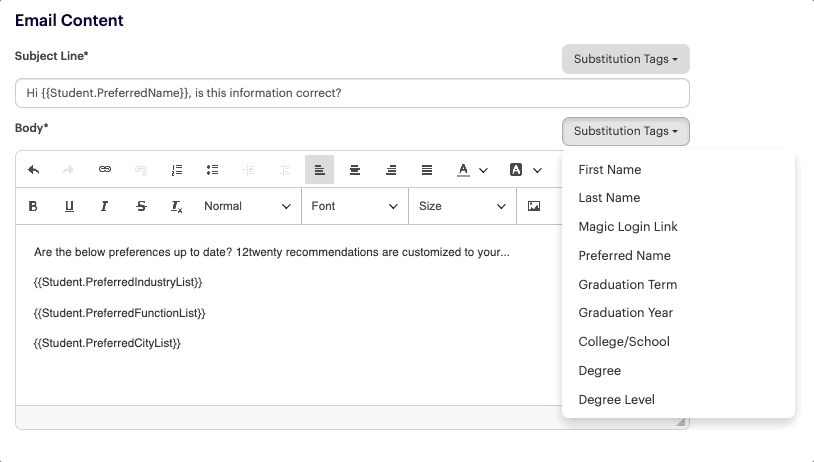The width and height of the screenshot is (814, 462).
Task: Click the background color icon
Action: pos(516,170)
